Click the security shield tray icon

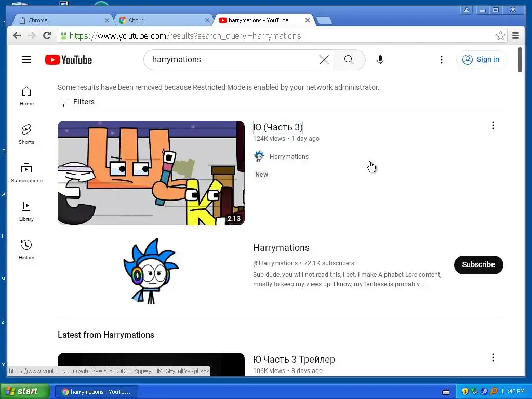coord(465,391)
